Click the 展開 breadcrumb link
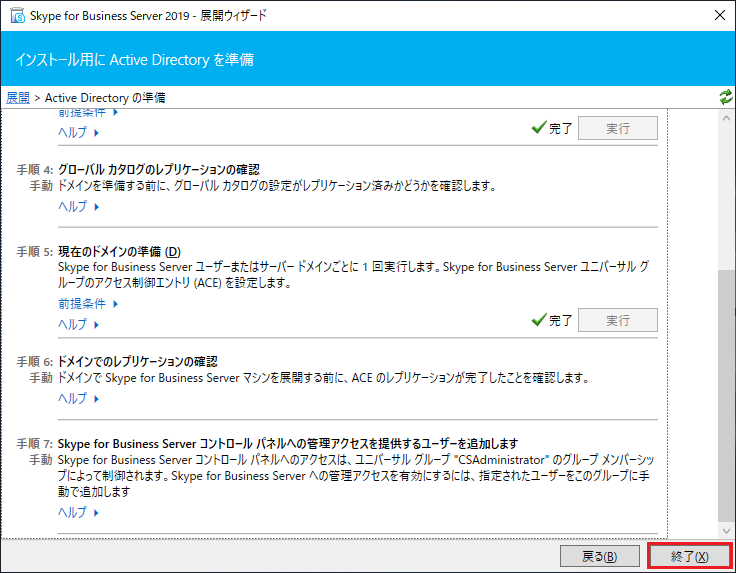This screenshot has width=736, height=573. tap(18, 98)
